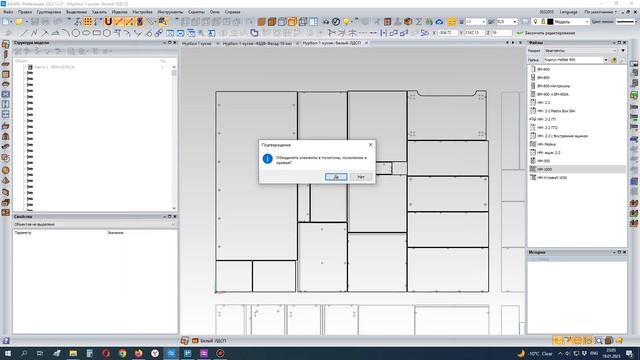Click the light bulb icon in main toolbar

pyautogui.click(x=346, y=22)
